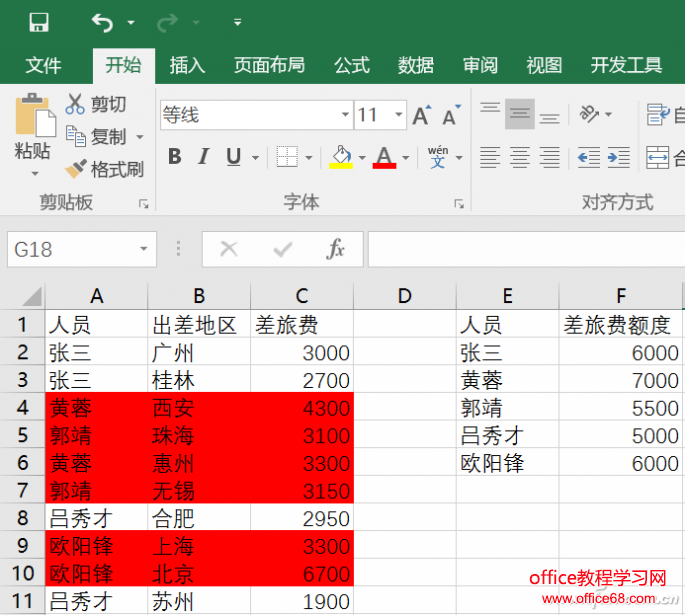Click the select all corner triangle
The width and height of the screenshot is (685, 615).
(x=32, y=297)
